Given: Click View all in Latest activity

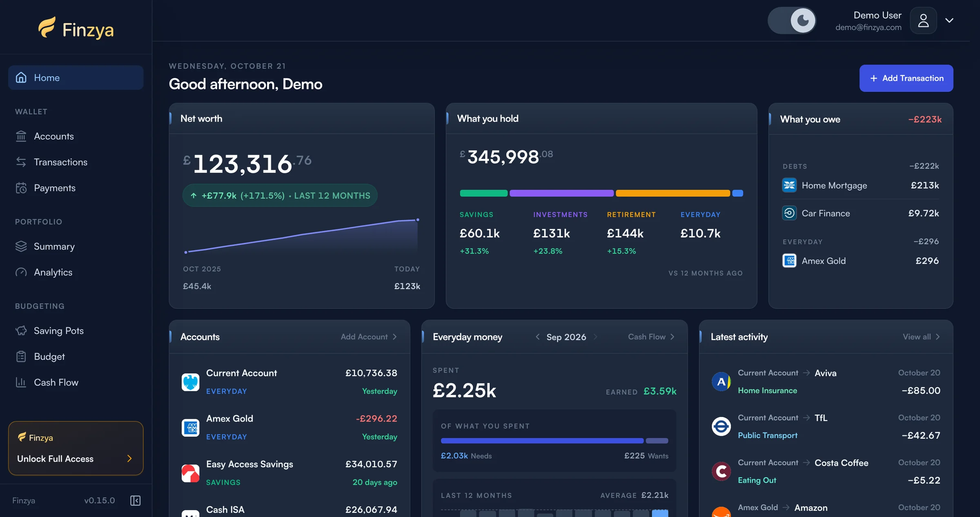Looking at the screenshot, I should (x=922, y=337).
